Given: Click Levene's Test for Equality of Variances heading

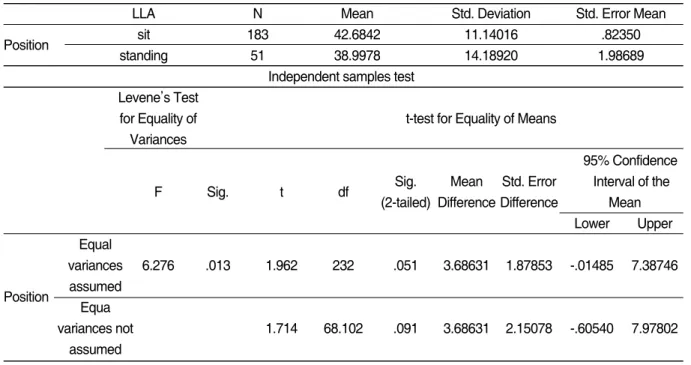Looking at the screenshot, I should tap(158, 118).
